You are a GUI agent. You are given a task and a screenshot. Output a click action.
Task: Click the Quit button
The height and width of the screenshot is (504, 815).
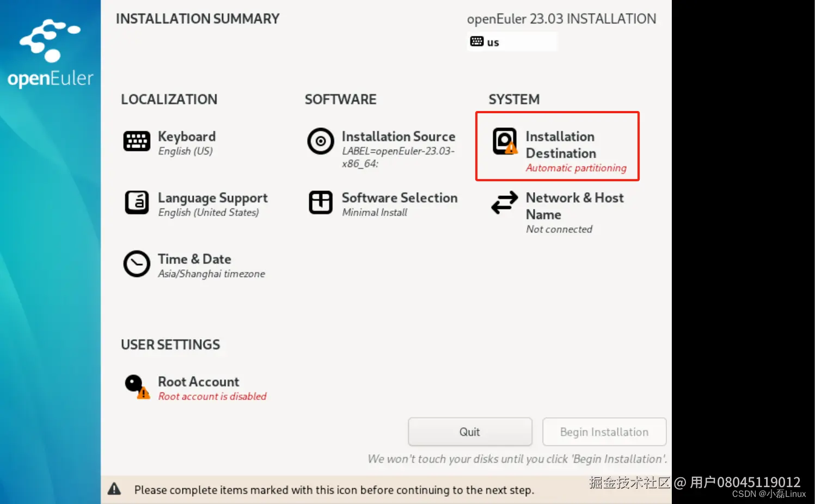click(470, 432)
